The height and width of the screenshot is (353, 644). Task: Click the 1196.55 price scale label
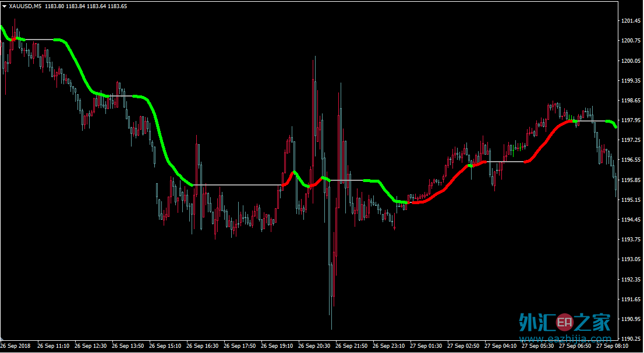(x=632, y=160)
